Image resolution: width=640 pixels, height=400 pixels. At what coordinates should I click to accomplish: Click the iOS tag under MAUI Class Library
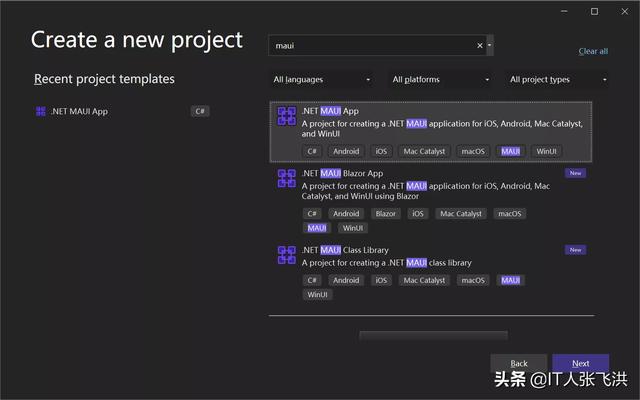click(381, 280)
